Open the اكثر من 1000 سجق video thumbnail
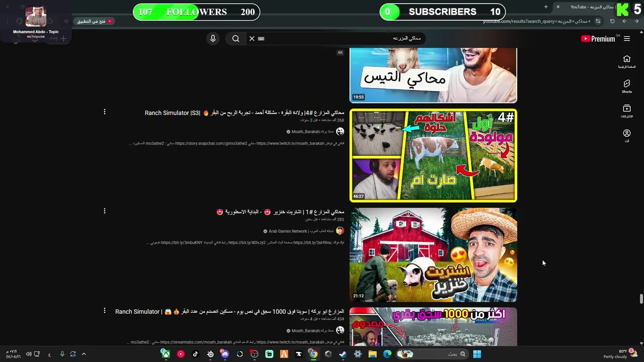 (433, 327)
